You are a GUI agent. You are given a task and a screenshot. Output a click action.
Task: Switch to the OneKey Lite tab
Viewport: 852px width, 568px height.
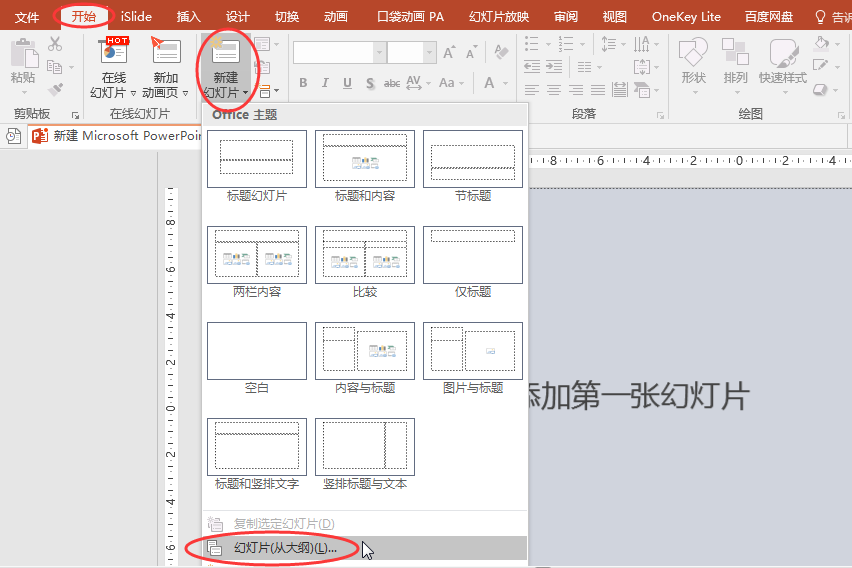point(686,17)
